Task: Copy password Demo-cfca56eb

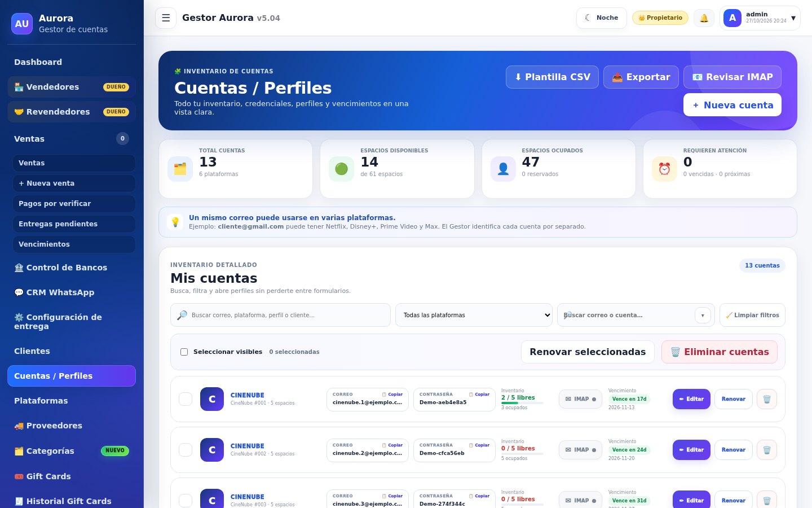Action: pos(479,445)
